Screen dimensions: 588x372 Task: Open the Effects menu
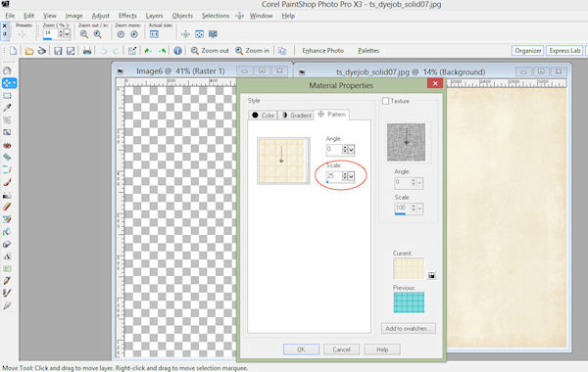(127, 16)
